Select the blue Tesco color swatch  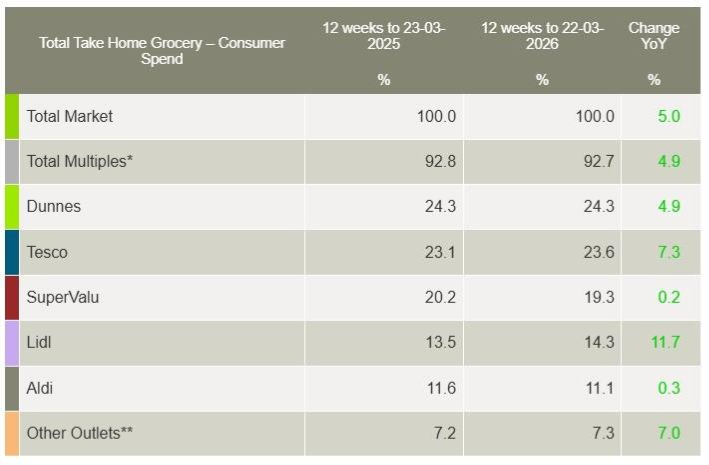11,252
